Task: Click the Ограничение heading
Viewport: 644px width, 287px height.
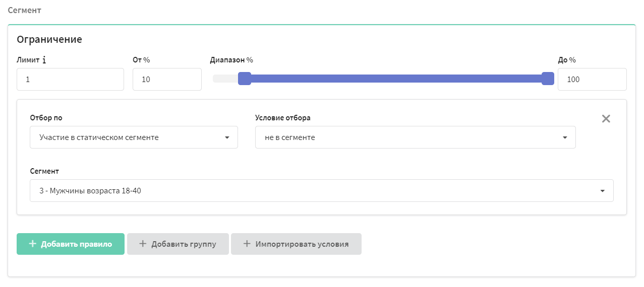Action: 49,39
